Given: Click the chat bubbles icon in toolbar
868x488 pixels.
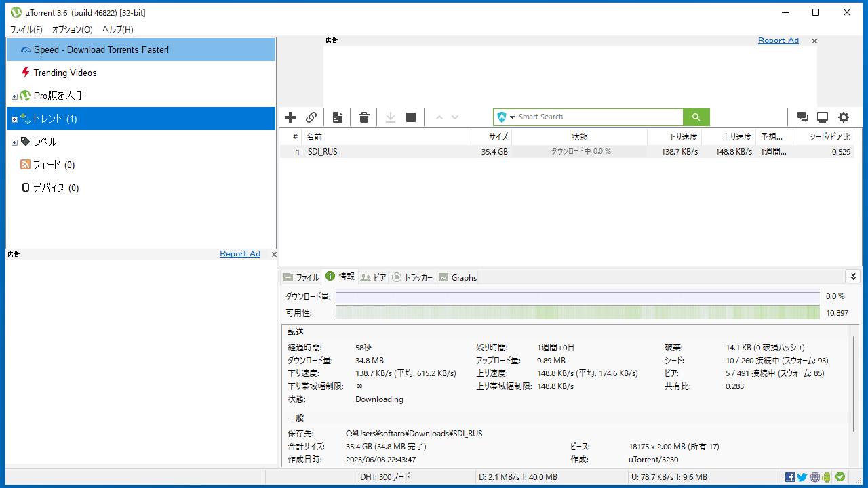Looking at the screenshot, I should tap(803, 117).
